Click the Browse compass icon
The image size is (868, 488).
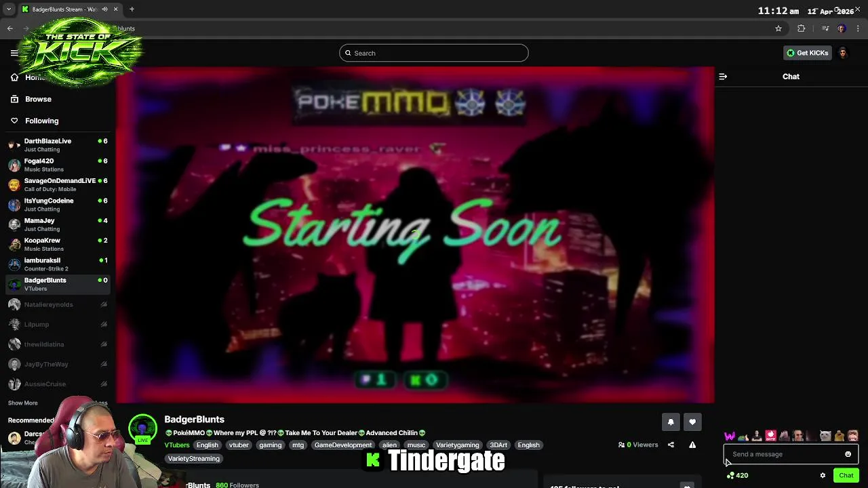(x=14, y=99)
